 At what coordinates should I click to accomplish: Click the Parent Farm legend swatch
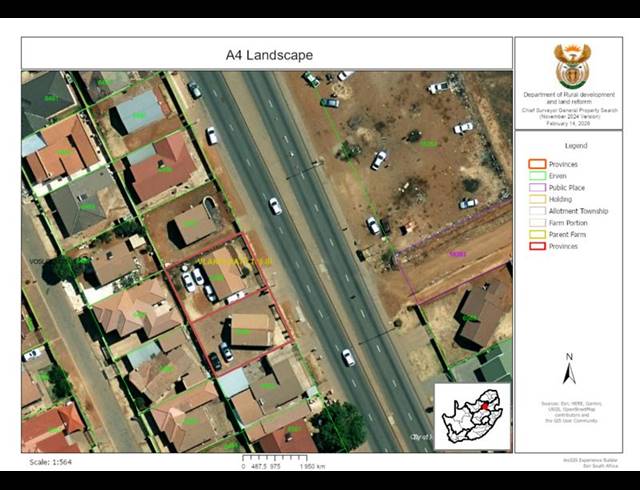537,235
